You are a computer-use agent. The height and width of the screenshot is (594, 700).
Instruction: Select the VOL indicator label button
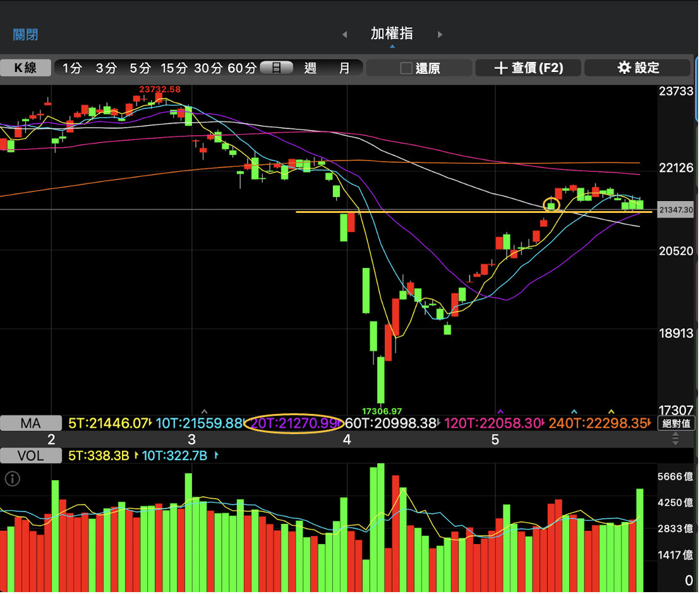[30, 456]
